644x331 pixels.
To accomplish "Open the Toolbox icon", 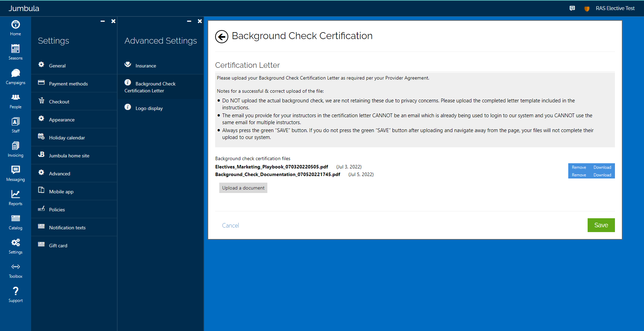I will point(16,267).
